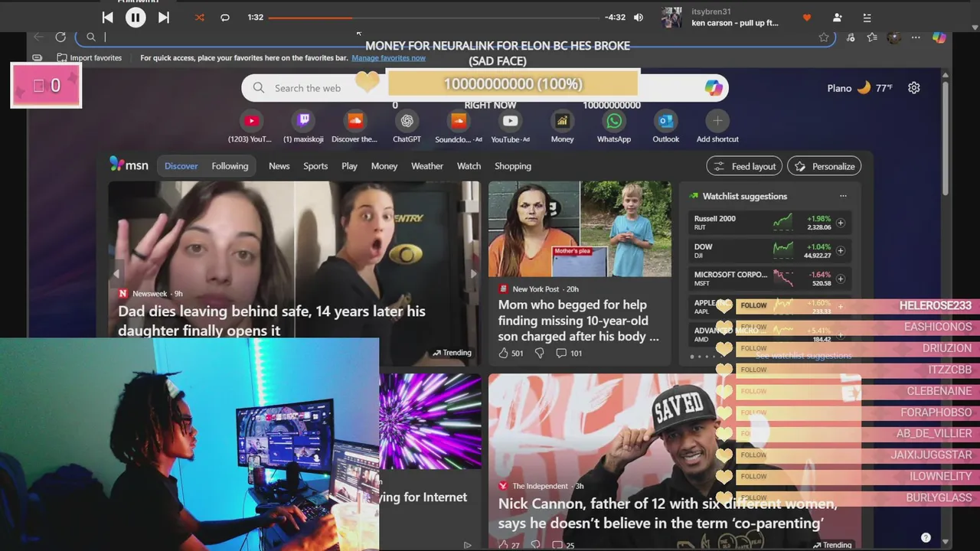Open Watchlist suggestions more options menu

pos(843,196)
